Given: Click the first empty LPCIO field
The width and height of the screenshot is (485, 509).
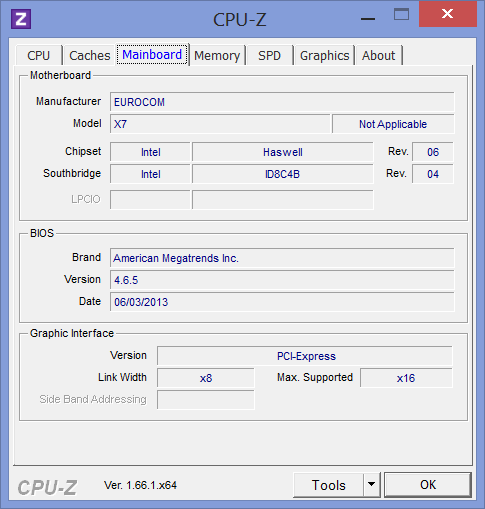Looking at the screenshot, I should coord(150,200).
